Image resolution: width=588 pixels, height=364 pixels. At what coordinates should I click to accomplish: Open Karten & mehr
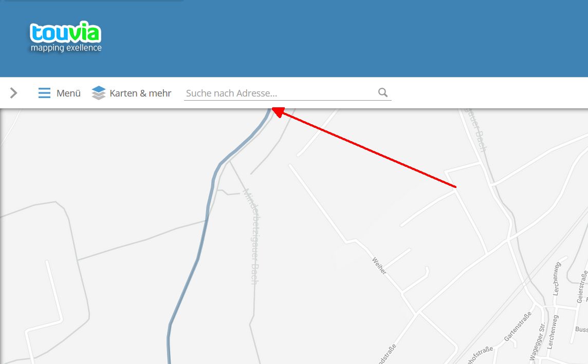(140, 93)
